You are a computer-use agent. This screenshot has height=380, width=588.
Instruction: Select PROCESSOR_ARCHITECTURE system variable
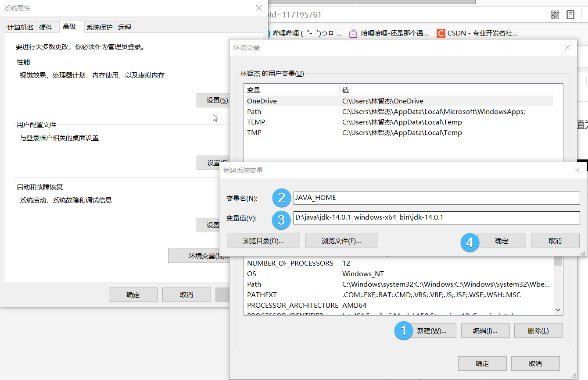point(398,305)
